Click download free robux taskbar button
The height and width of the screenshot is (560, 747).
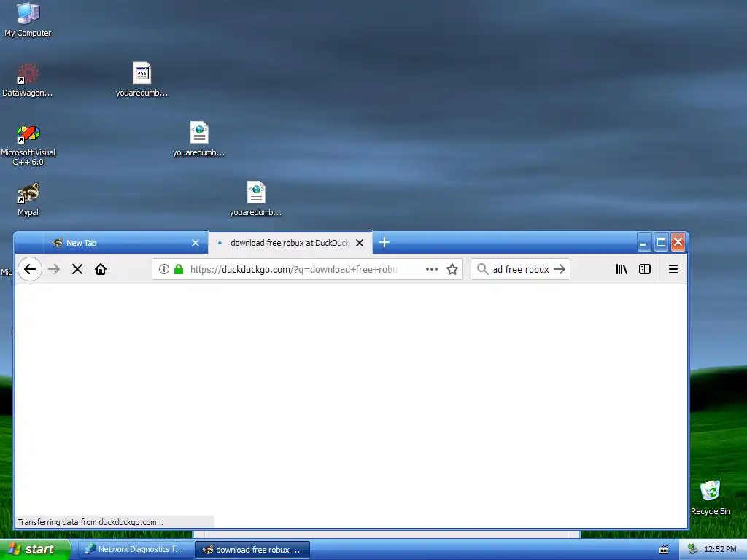point(252,550)
